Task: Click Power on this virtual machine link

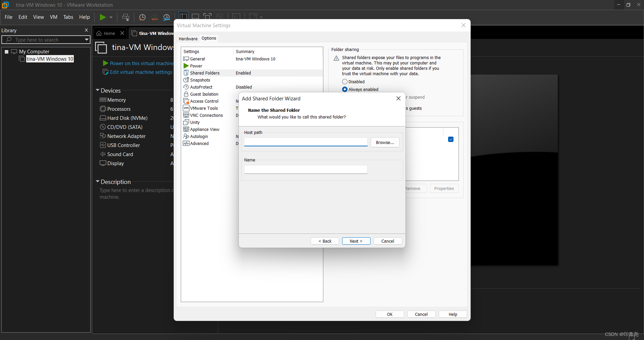Action: [x=142, y=63]
